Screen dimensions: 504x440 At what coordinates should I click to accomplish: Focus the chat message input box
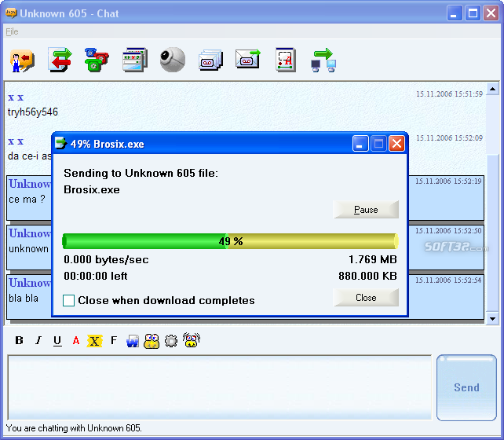[220, 387]
